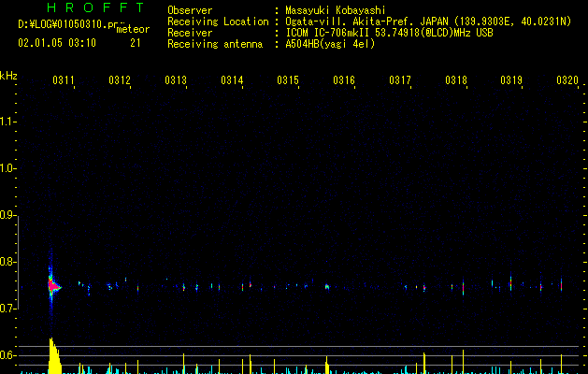Click the 'Receiving antenna' label
The image size is (588, 374).
pos(215,44)
